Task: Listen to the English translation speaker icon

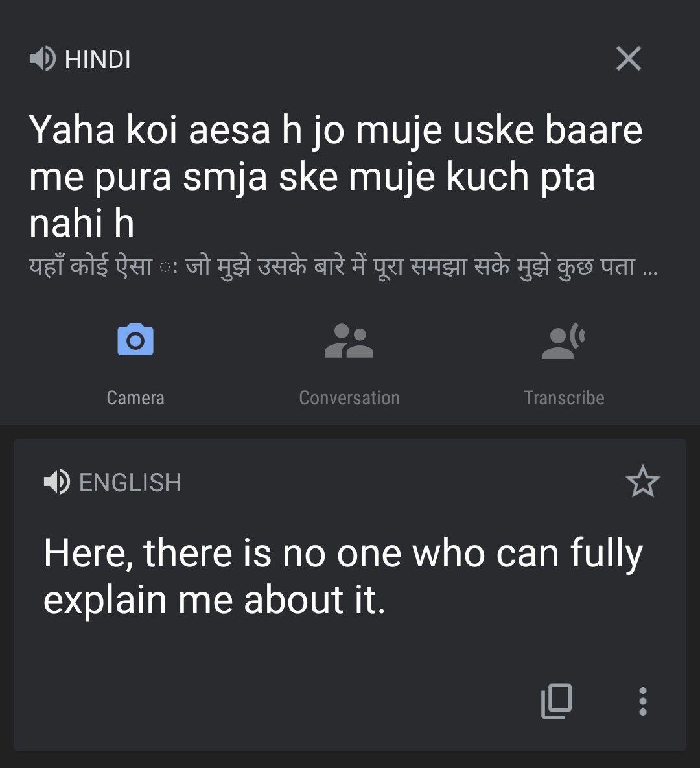Action: pyautogui.click(x=56, y=482)
